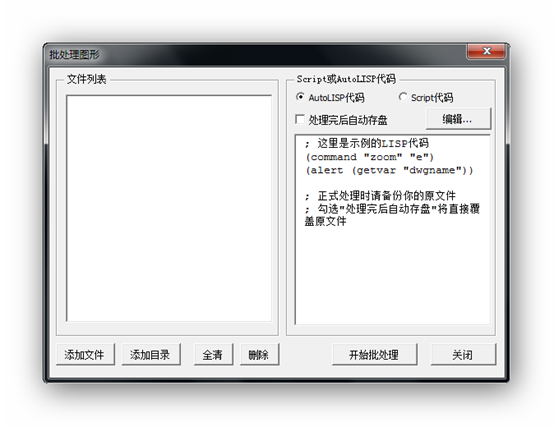
Task: Click inside the LISP code text area
Action: tap(393, 229)
